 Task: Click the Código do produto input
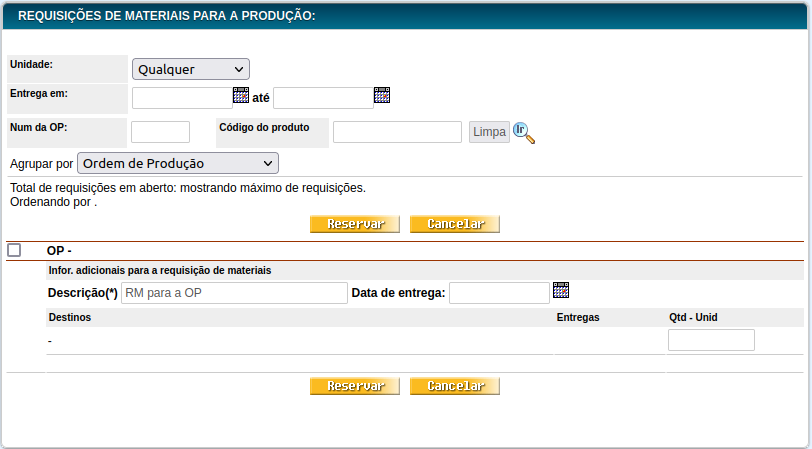click(x=397, y=132)
